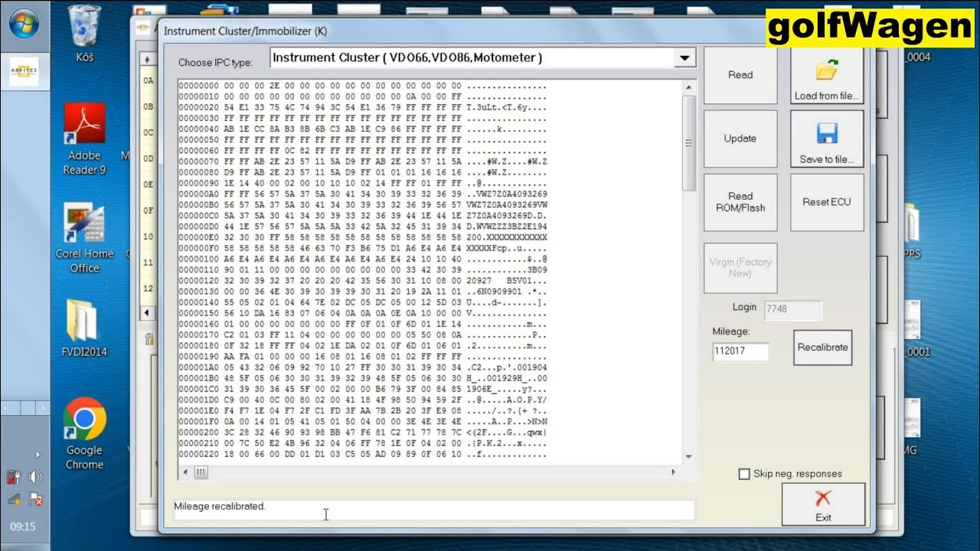980x551 pixels.
Task: Click the Read ROM/Flash button
Action: 740,202
